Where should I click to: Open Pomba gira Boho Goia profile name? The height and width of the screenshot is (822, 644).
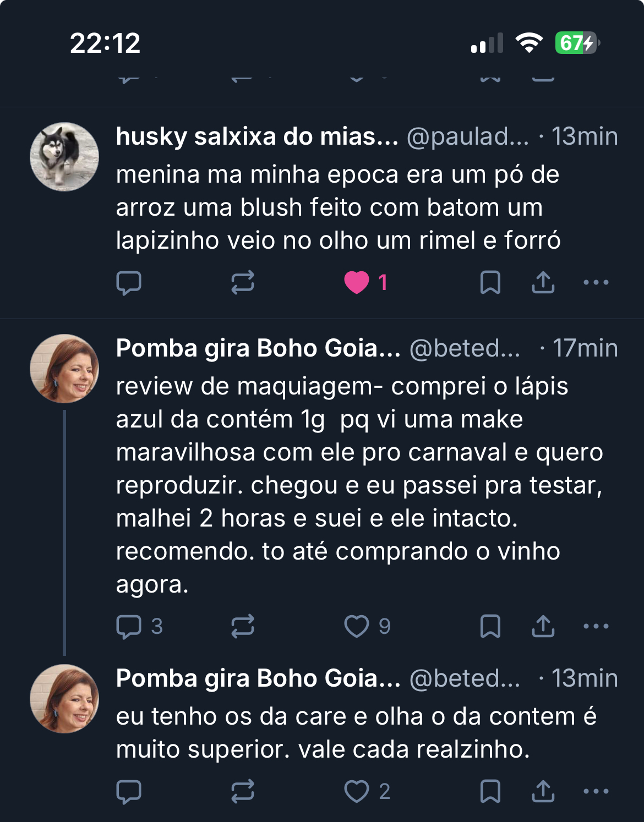point(258,348)
